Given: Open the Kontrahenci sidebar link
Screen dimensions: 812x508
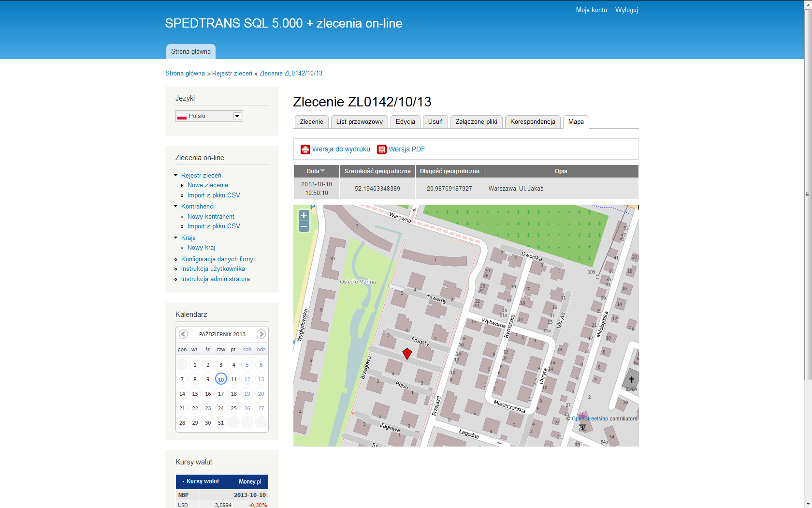Looking at the screenshot, I should pos(198,206).
